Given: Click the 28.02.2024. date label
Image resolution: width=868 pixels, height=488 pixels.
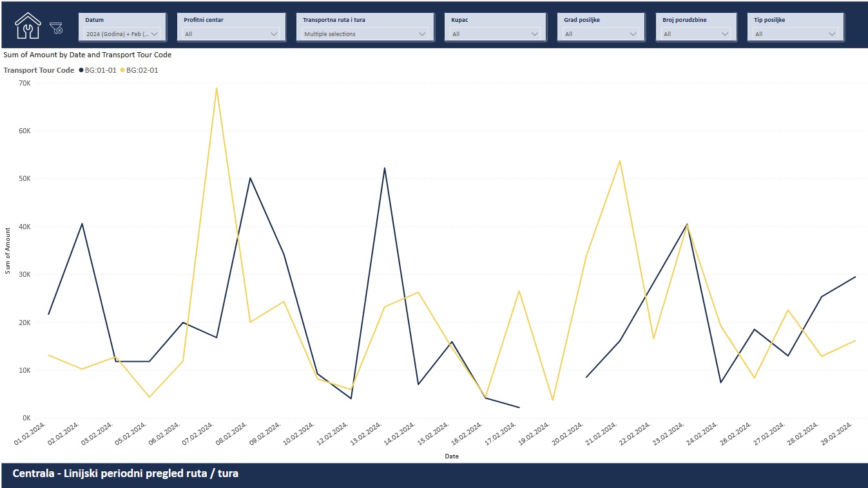Looking at the screenshot, I should [803, 435].
